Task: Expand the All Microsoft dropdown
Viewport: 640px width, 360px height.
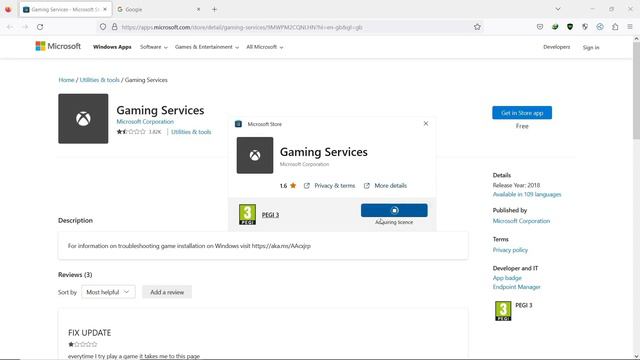Action: [x=265, y=47]
